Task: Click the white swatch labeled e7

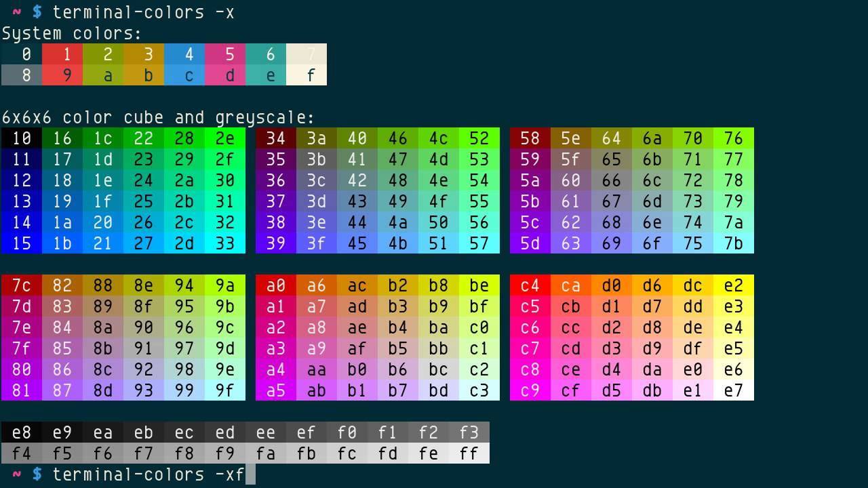Action: pyautogui.click(x=733, y=390)
